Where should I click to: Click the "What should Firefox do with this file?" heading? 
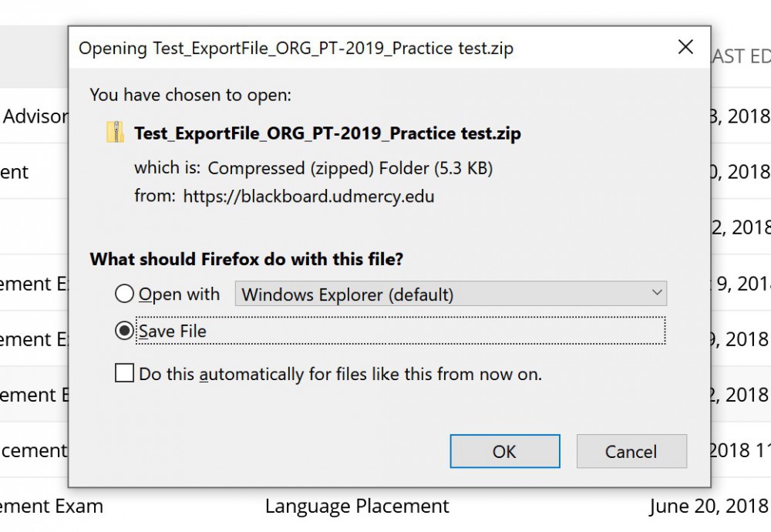pos(245,259)
